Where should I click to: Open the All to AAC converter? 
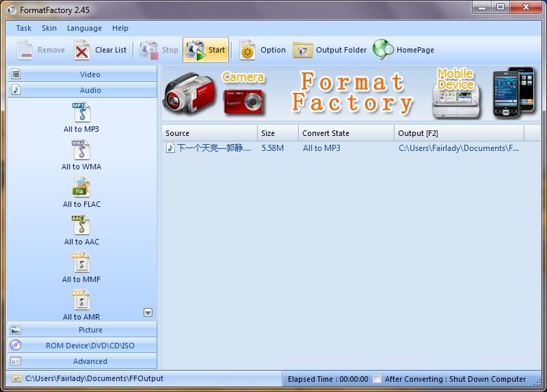(x=81, y=225)
